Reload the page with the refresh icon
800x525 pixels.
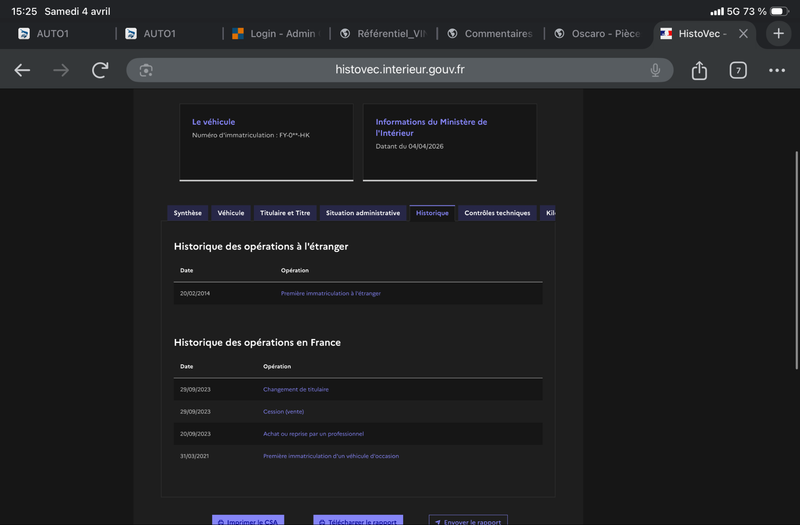[100, 70]
